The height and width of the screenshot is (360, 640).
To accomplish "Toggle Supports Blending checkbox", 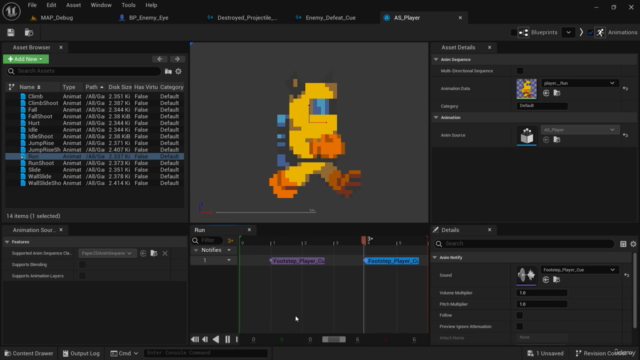I will [82, 264].
